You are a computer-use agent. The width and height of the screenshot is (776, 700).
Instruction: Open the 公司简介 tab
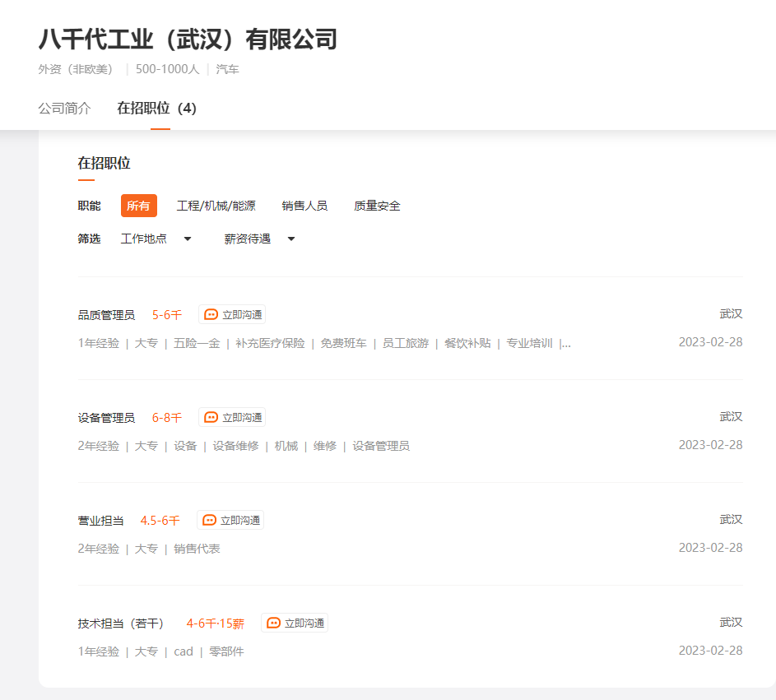coord(64,108)
